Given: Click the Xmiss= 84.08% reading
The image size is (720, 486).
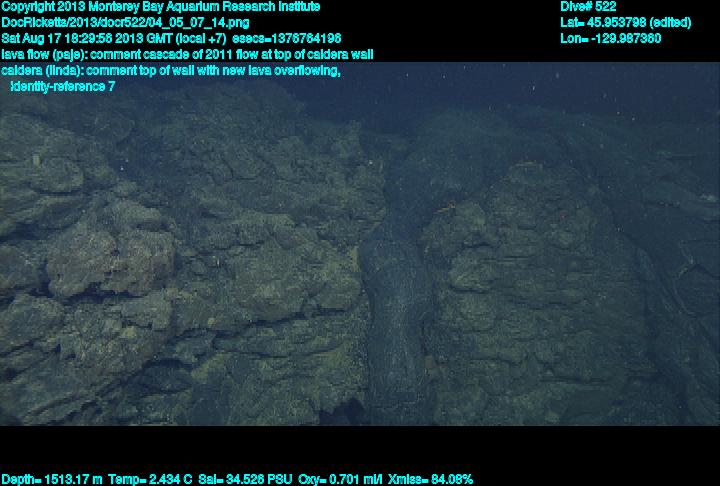Looking at the screenshot, I should pos(430,480).
